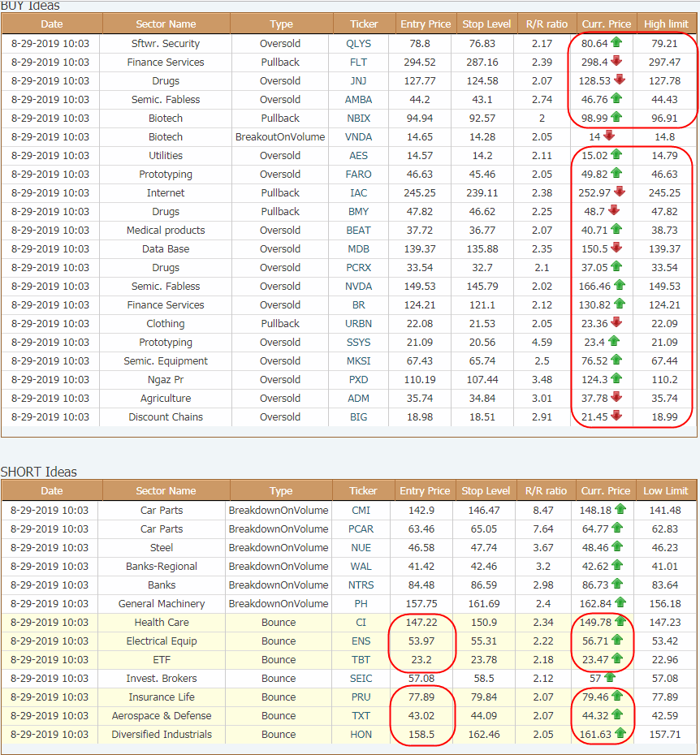
Task: Click the green arrow indicator for PRU
Action: pos(619,697)
